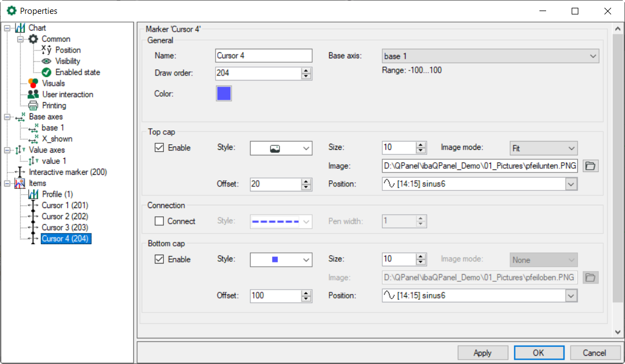Viewport: 625px width, 364px height.
Task: Browse for Top cap image folder icon
Action: coord(591,166)
